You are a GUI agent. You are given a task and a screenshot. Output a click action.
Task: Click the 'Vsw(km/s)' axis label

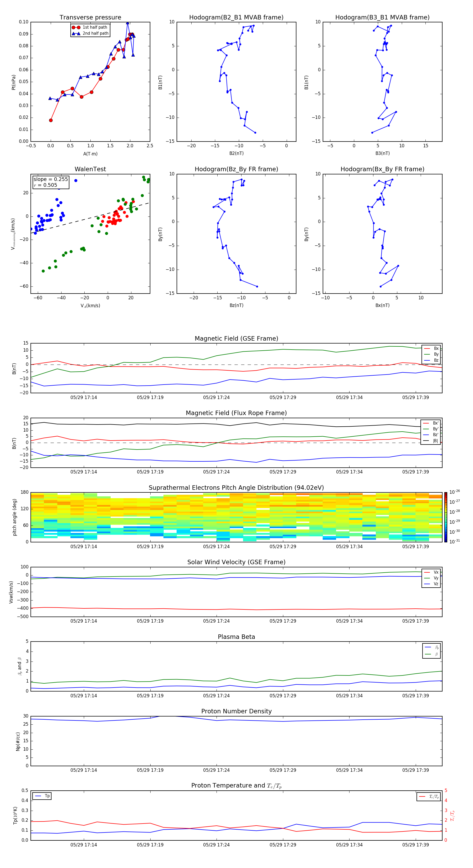coord(11,592)
